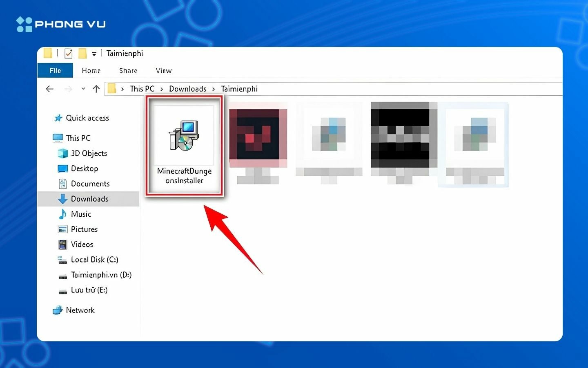Screen dimensions: 588x368
Task: Click the Lưu trữ (E:) drive icon
Action: click(x=62, y=292)
